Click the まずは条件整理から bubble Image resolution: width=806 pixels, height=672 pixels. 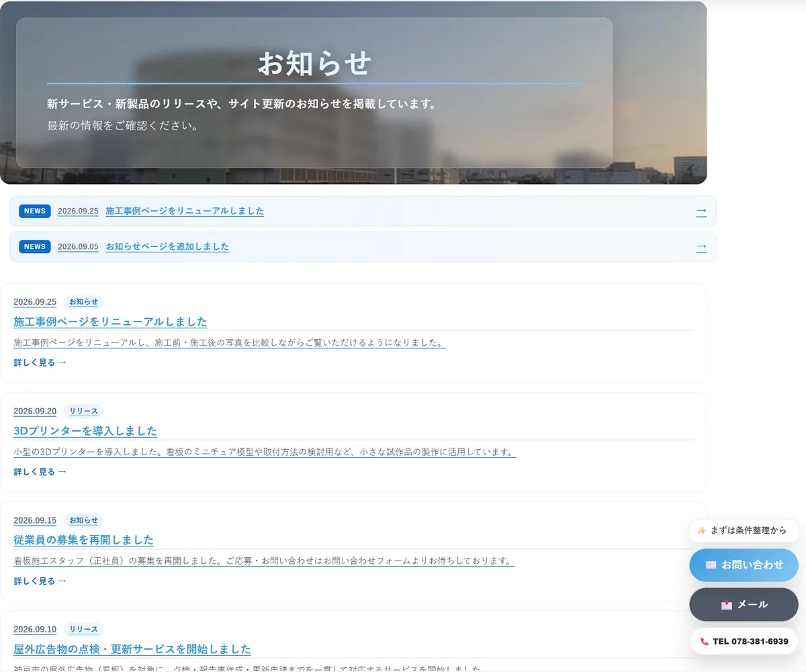pos(744,530)
